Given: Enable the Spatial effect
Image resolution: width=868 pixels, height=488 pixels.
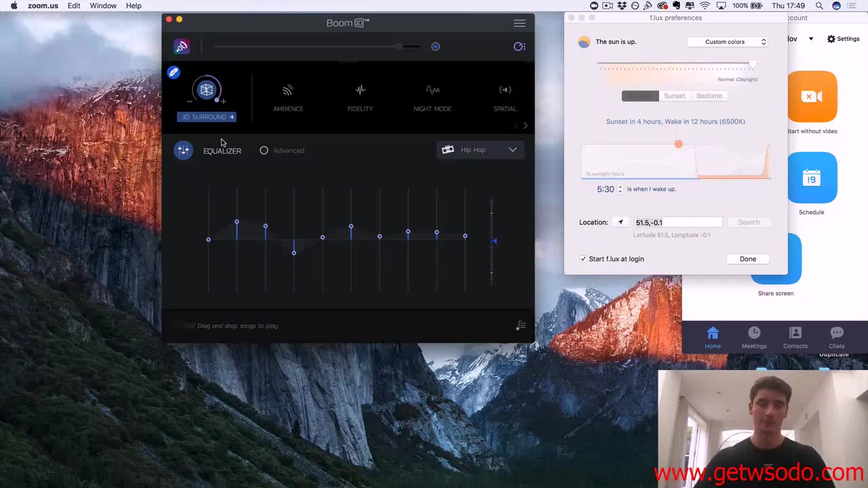Looking at the screenshot, I should click(505, 97).
